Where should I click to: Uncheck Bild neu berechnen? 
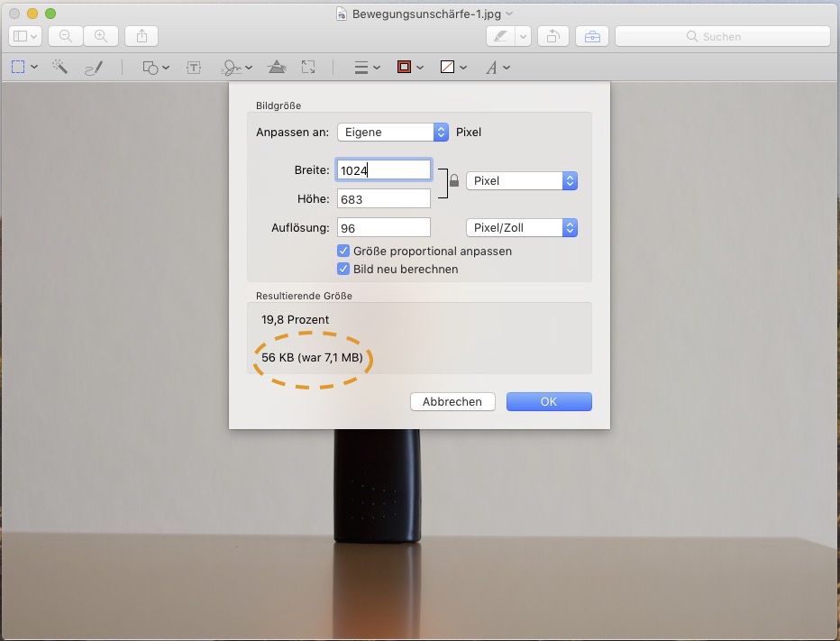click(x=343, y=269)
